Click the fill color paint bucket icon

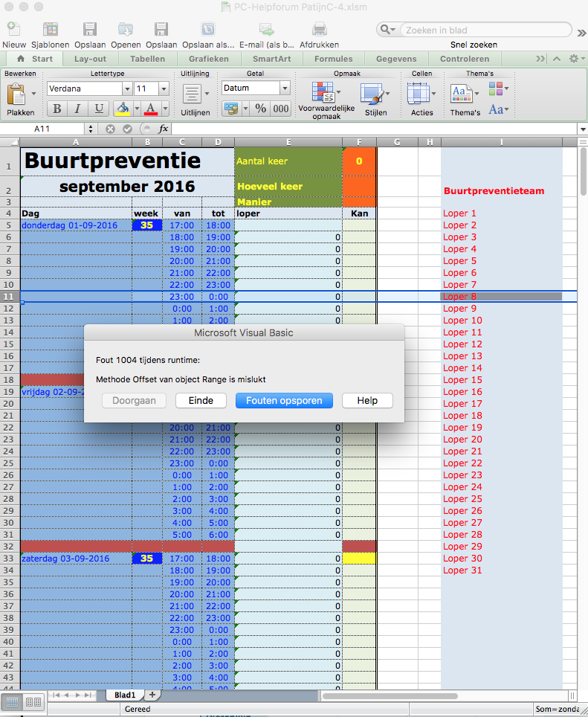pyautogui.click(x=123, y=109)
